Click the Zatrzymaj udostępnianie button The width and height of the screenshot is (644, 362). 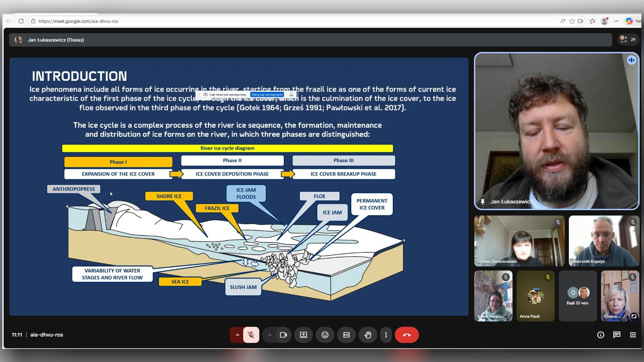pos(267,95)
